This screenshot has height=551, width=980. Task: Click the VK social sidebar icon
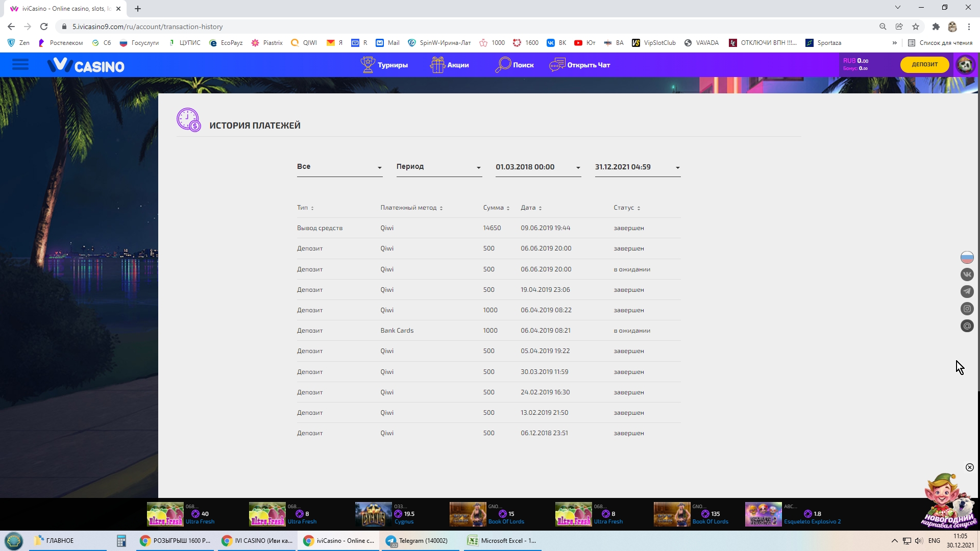coord(967,274)
